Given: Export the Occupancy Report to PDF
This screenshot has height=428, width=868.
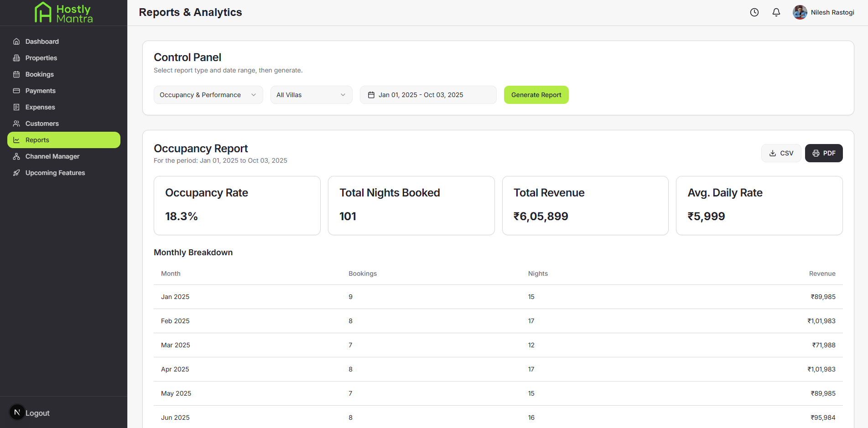Looking at the screenshot, I should [823, 153].
